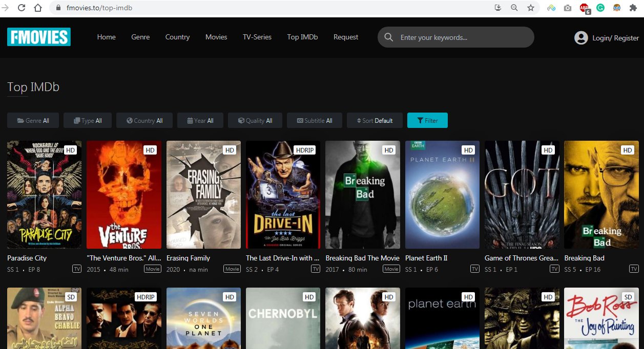This screenshot has height=349, width=644.
Task: Open the ABP ad blocker extension
Action: [585, 8]
